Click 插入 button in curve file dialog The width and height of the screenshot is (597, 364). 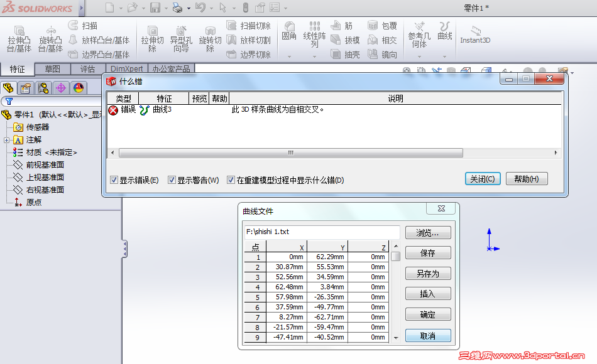[x=428, y=294]
